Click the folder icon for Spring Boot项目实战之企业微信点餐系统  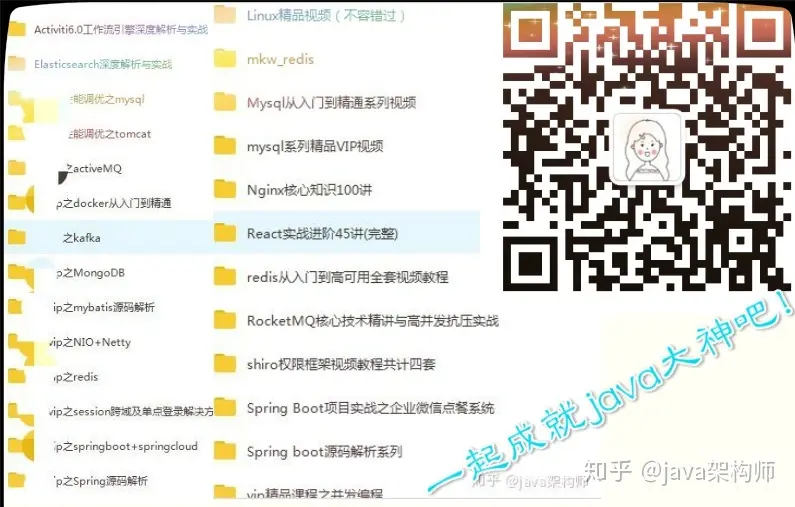[225, 408]
